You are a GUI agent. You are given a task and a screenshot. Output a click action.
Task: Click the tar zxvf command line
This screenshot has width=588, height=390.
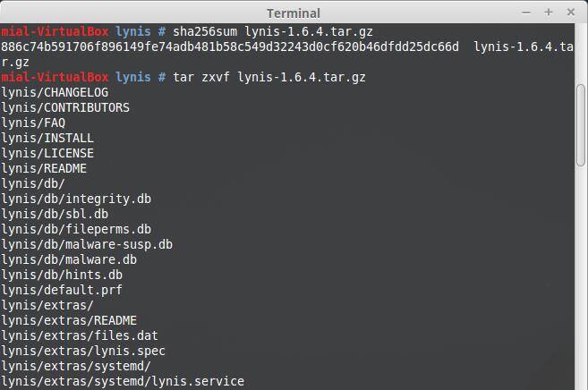(x=267, y=77)
